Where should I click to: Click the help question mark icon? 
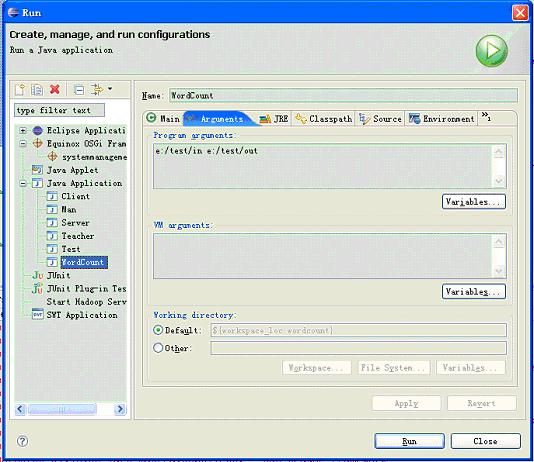click(x=22, y=441)
